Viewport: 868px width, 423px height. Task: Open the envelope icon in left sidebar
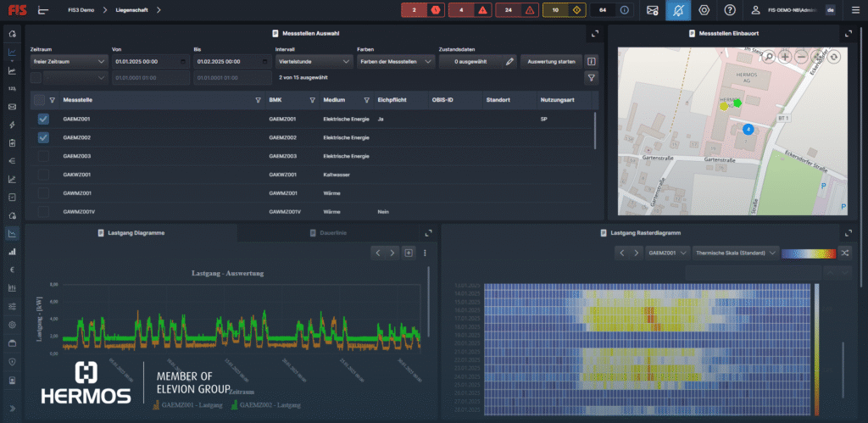(12, 107)
